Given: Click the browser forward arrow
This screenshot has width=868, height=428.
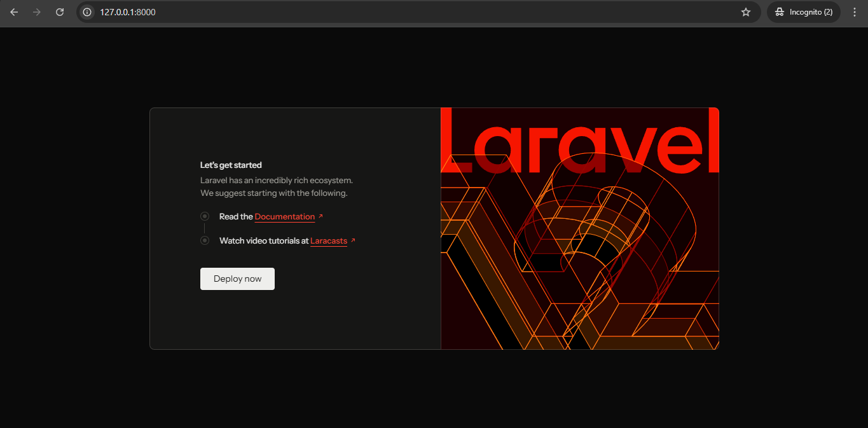Looking at the screenshot, I should coord(37,12).
